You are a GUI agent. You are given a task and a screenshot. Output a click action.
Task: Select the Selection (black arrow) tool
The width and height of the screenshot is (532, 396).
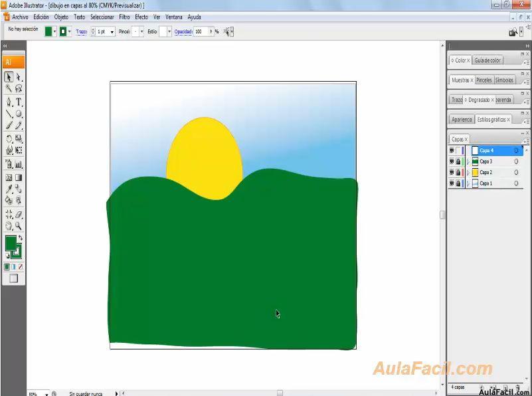tap(9, 77)
